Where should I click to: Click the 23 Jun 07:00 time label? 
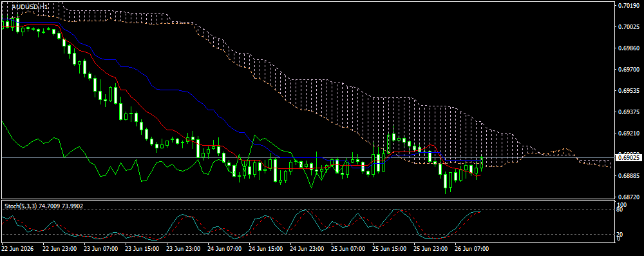tap(101, 249)
